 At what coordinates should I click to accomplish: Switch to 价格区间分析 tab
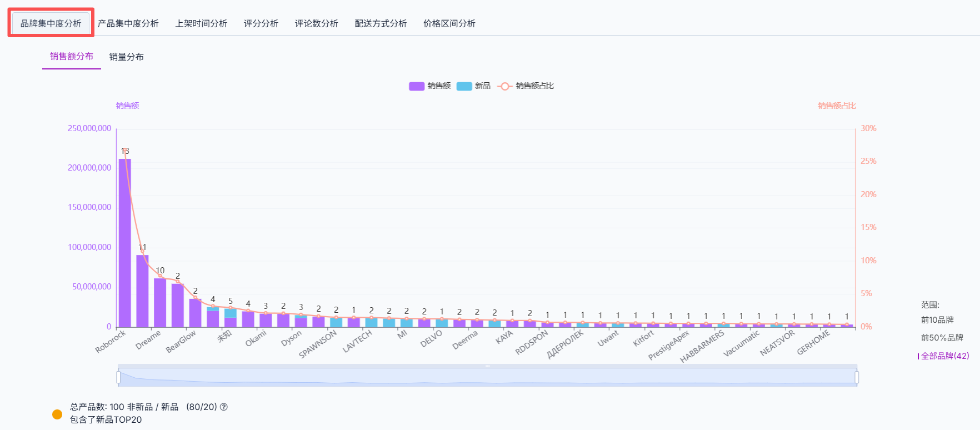coord(449,23)
